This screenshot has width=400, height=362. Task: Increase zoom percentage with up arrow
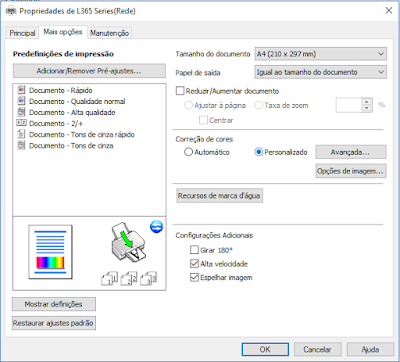pos(367,102)
